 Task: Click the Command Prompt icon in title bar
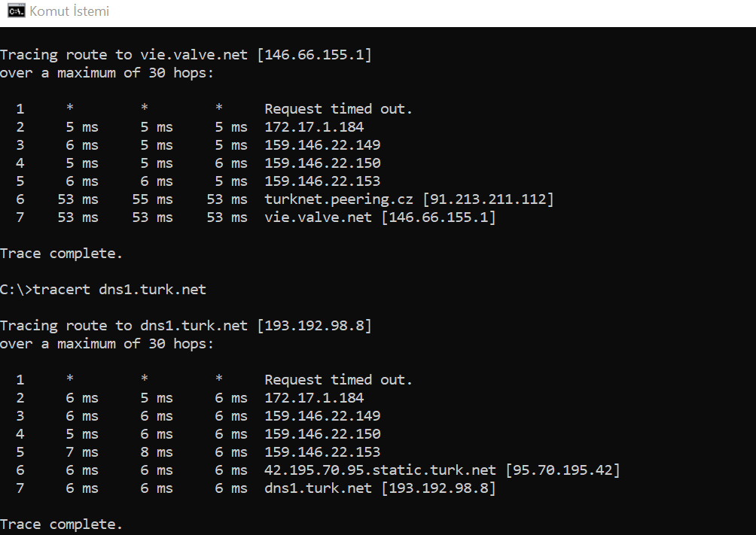(x=16, y=11)
